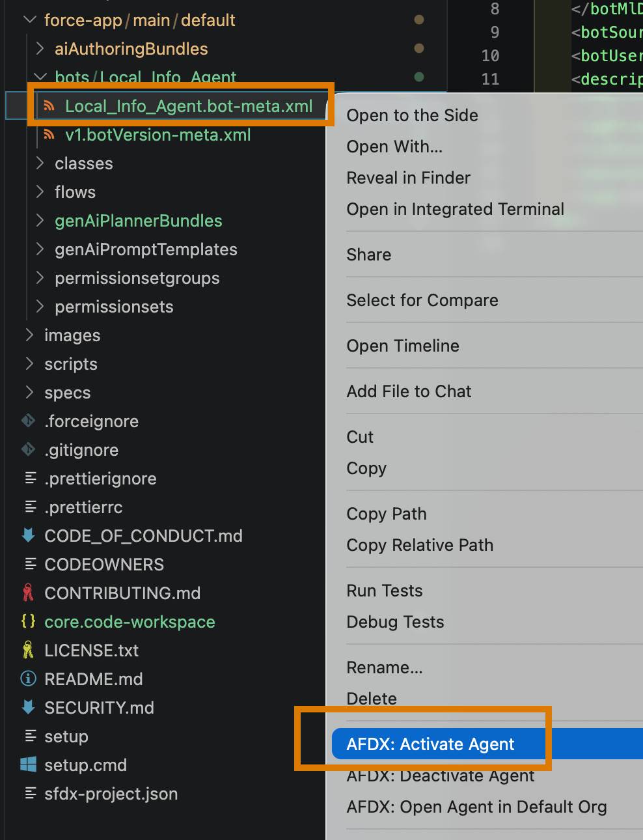Click the info icon beside README.md

[x=27, y=679]
